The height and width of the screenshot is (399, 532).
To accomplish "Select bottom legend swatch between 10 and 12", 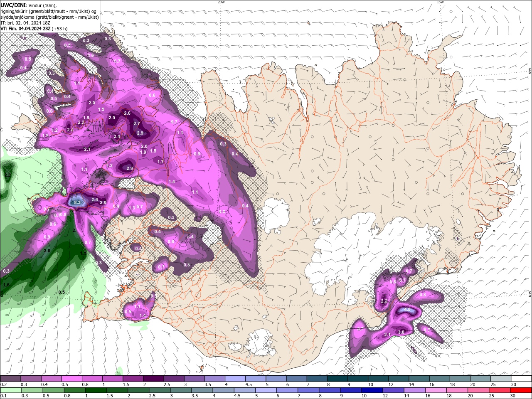I will pos(372,390).
